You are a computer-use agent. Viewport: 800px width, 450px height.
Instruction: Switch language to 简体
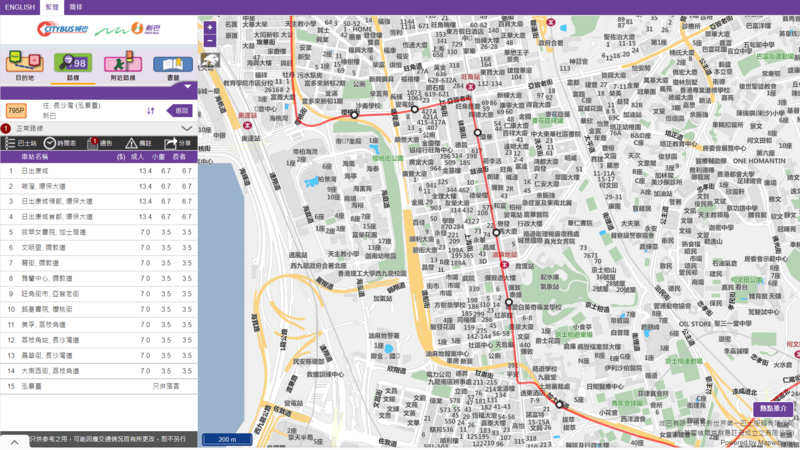click(76, 6)
